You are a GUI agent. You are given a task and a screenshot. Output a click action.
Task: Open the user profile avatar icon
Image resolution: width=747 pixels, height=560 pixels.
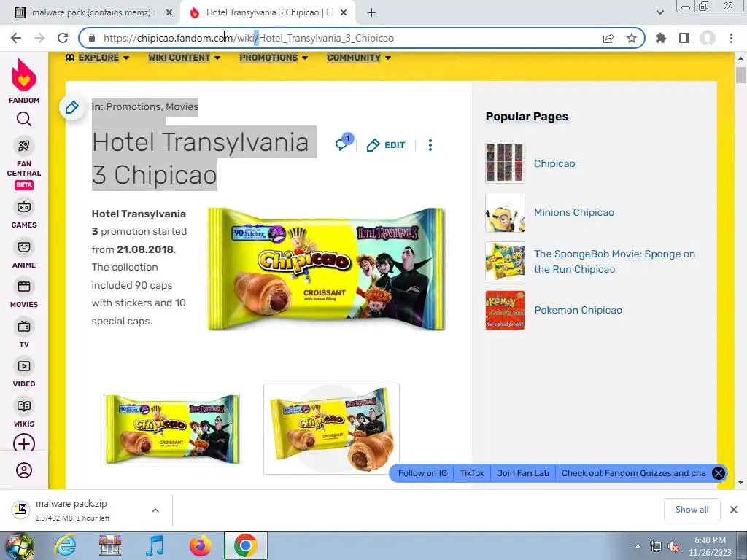coord(24,470)
